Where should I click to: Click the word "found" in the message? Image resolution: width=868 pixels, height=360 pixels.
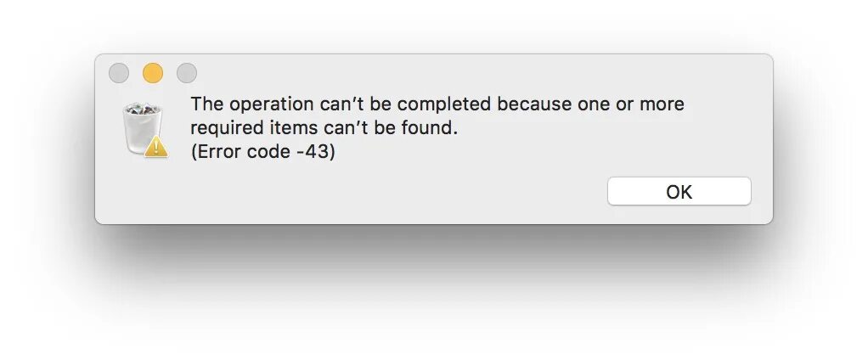[427, 128]
